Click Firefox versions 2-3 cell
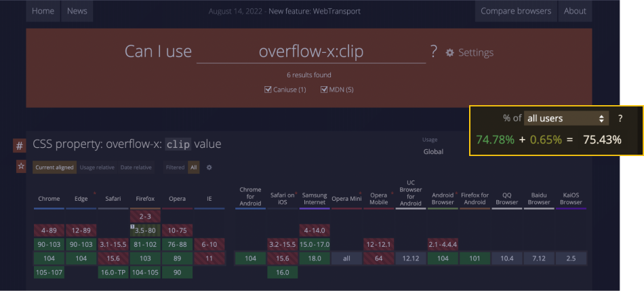The image size is (644, 291). click(145, 216)
